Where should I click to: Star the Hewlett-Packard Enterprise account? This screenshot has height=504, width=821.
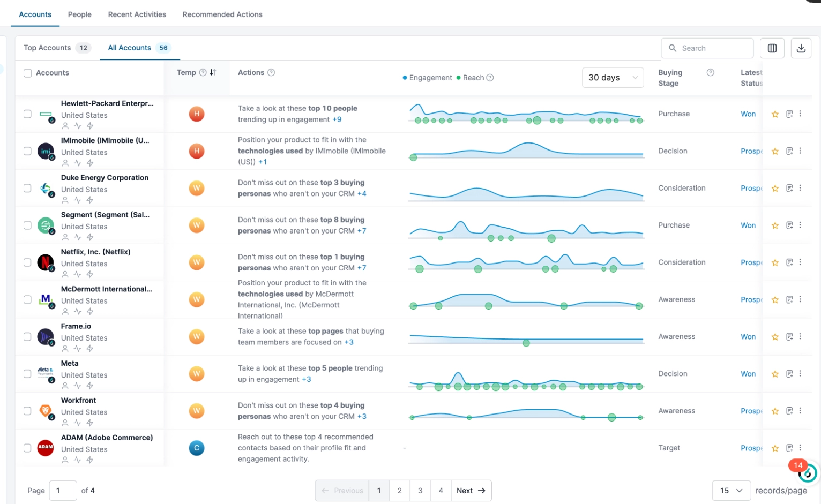point(775,114)
